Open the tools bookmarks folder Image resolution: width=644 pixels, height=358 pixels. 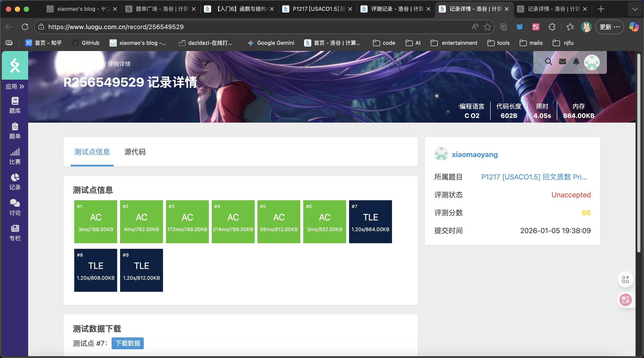point(498,43)
